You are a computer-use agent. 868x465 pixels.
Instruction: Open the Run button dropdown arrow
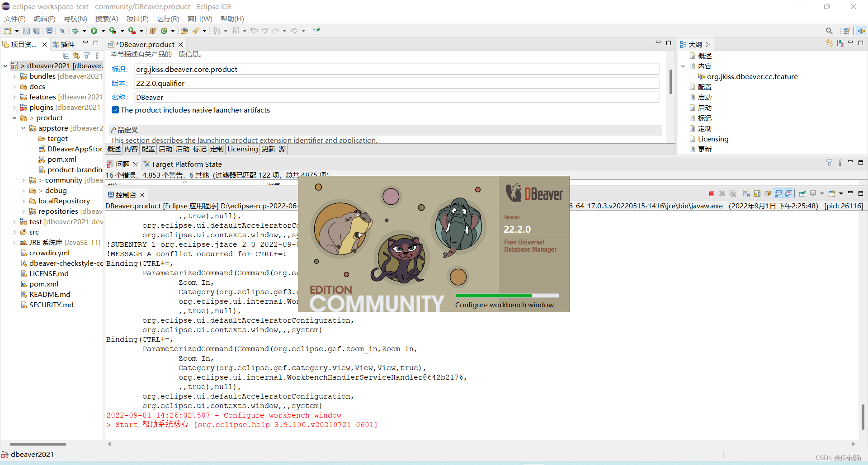pos(103,31)
